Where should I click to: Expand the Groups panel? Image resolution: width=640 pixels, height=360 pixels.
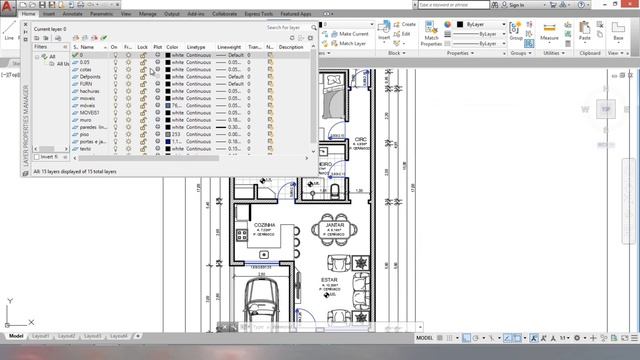point(520,53)
